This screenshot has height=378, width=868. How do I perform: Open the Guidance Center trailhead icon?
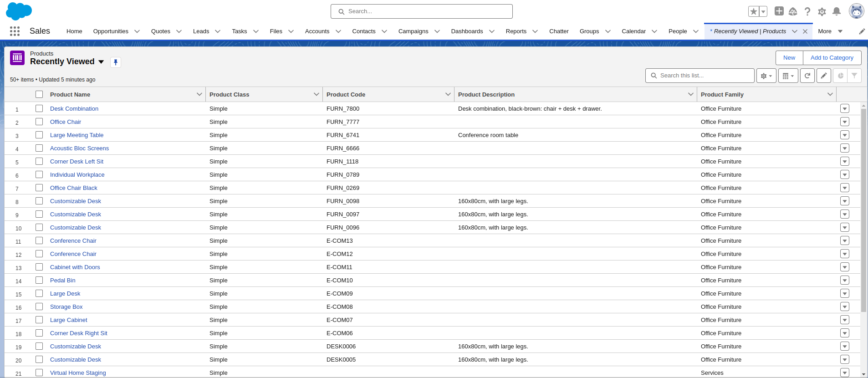793,11
